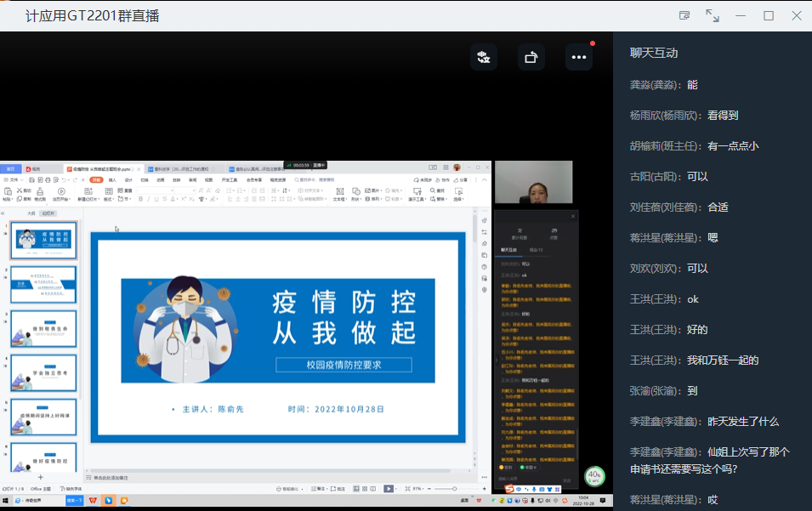Click the 协作 collaborate button in WPS
812x511 pixels.
click(x=443, y=180)
